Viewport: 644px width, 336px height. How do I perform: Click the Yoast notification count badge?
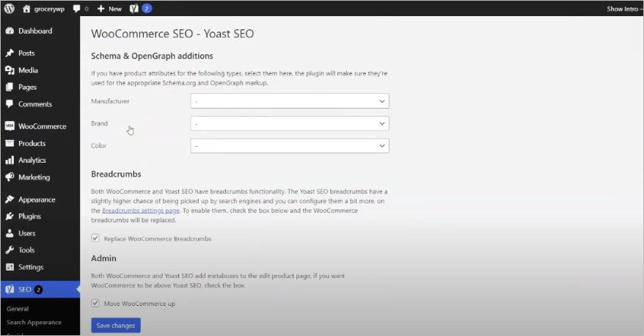(x=147, y=9)
